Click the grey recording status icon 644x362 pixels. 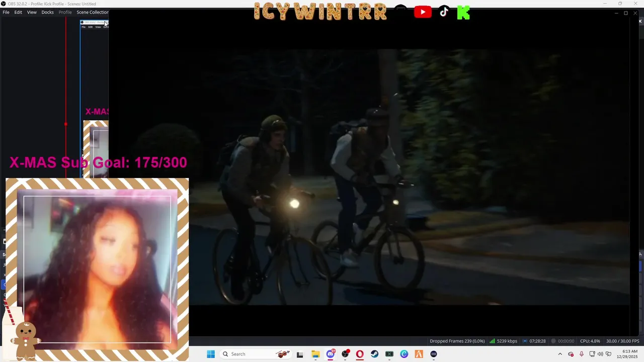tap(553, 341)
